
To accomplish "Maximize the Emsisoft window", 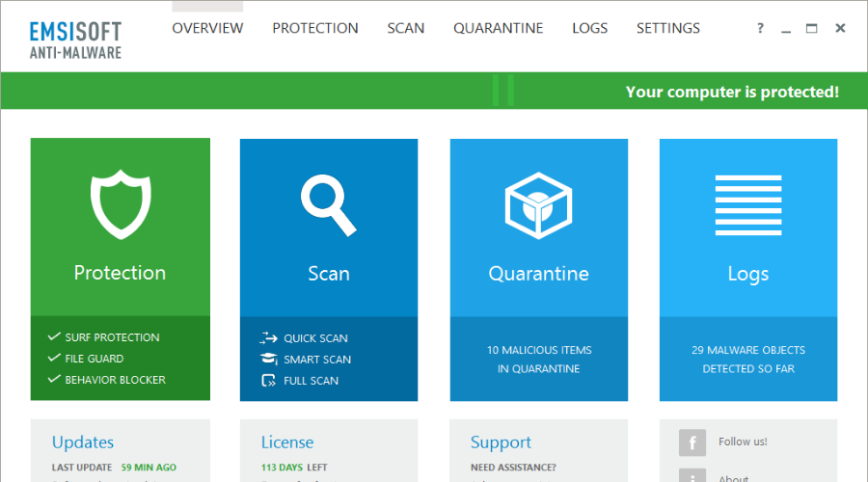I will [811, 28].
